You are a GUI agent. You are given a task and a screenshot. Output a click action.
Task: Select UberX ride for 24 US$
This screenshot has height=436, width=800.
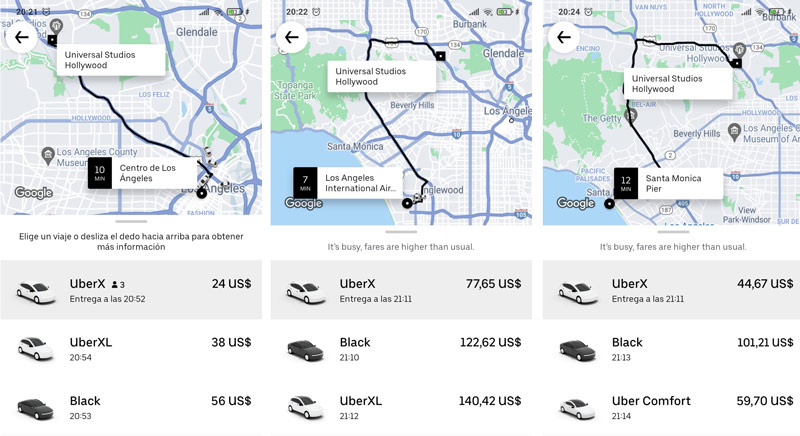point(130,290)
